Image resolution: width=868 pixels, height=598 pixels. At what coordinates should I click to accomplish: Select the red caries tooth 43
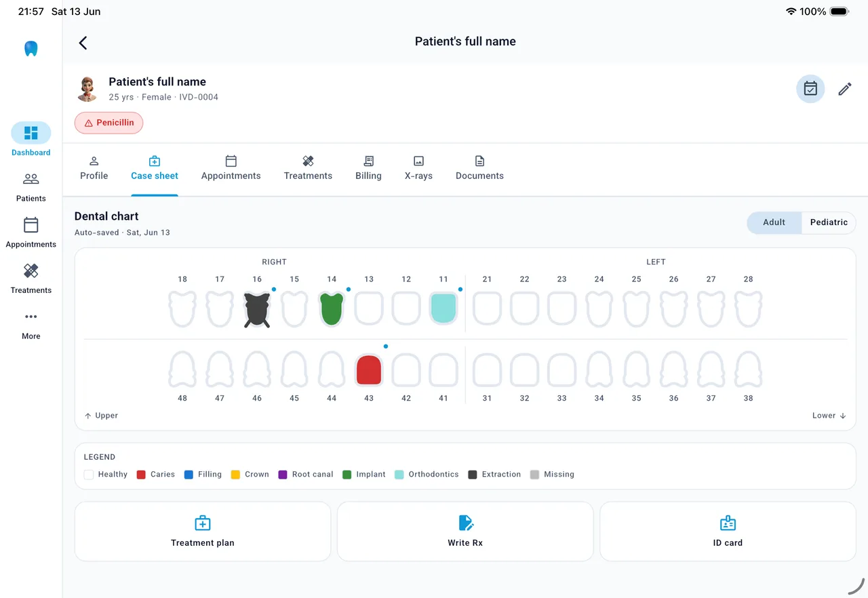[x=369, y=370]
